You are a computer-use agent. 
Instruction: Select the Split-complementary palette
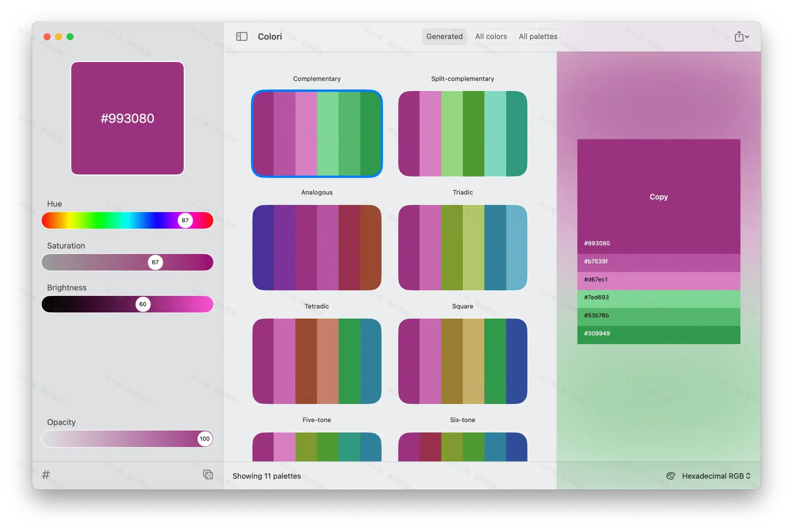[x=462, y=133]
